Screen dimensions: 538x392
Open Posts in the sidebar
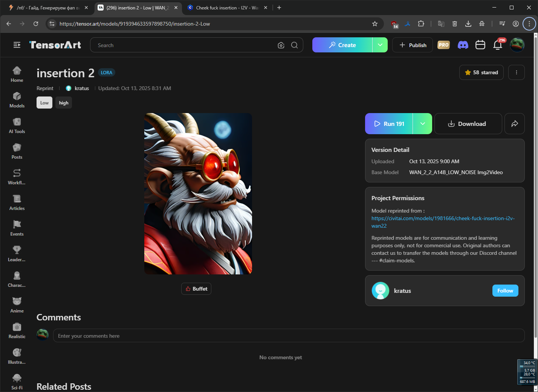coord(17,152)
